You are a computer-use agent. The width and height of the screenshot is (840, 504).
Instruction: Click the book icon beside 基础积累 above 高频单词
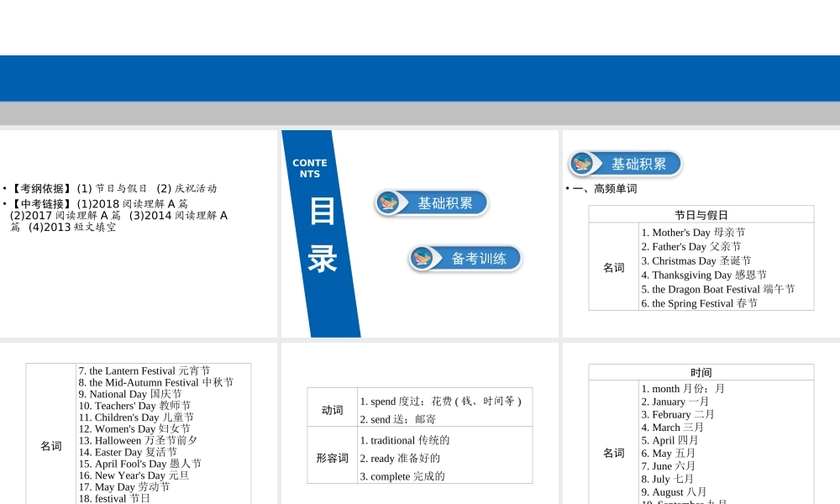582,163
